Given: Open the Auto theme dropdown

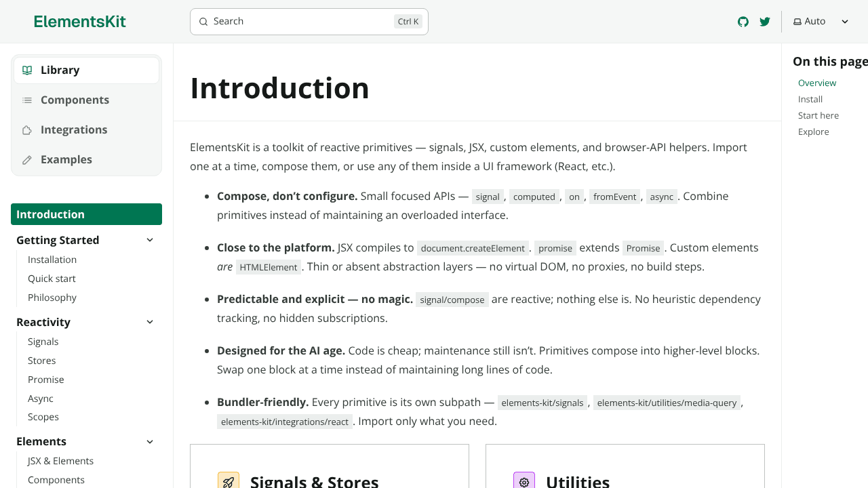Looking at the screenshot, I should (x=821, y=22).
